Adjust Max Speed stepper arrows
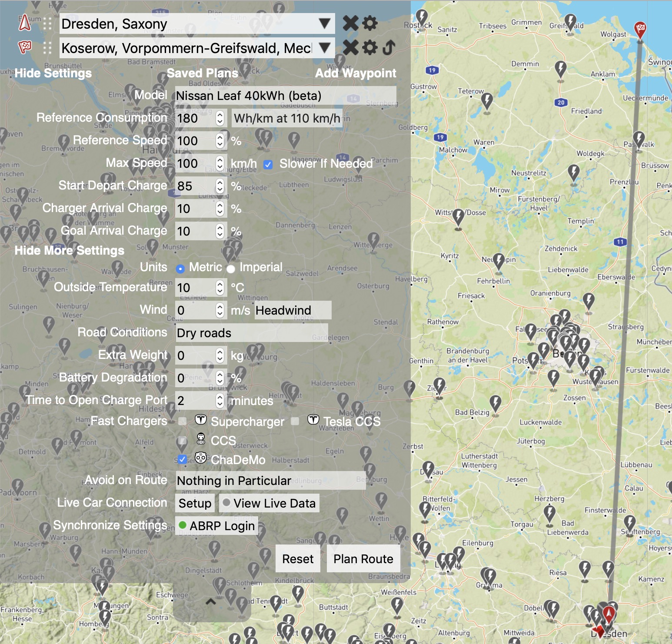The width and height of the screenshot is (672, 644). (x=220, y=163)
